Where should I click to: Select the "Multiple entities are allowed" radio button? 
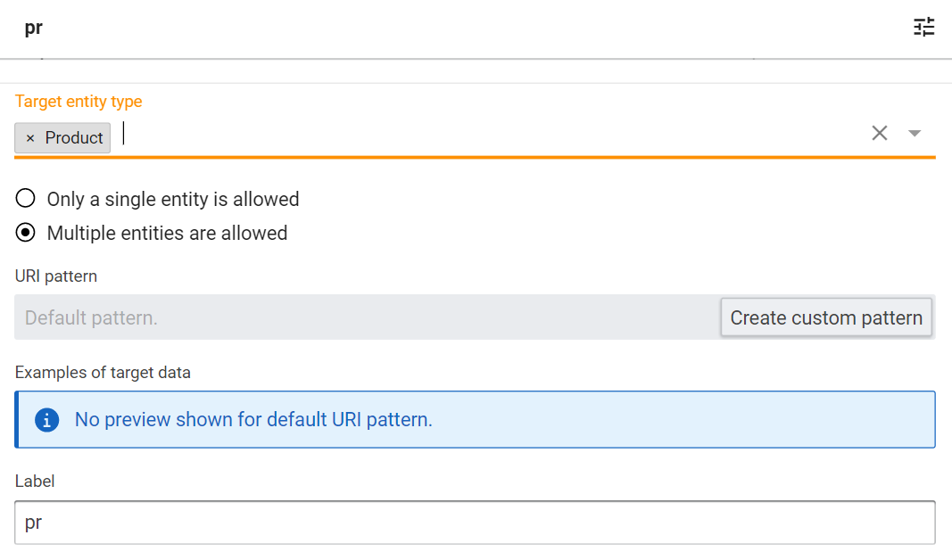26,233
